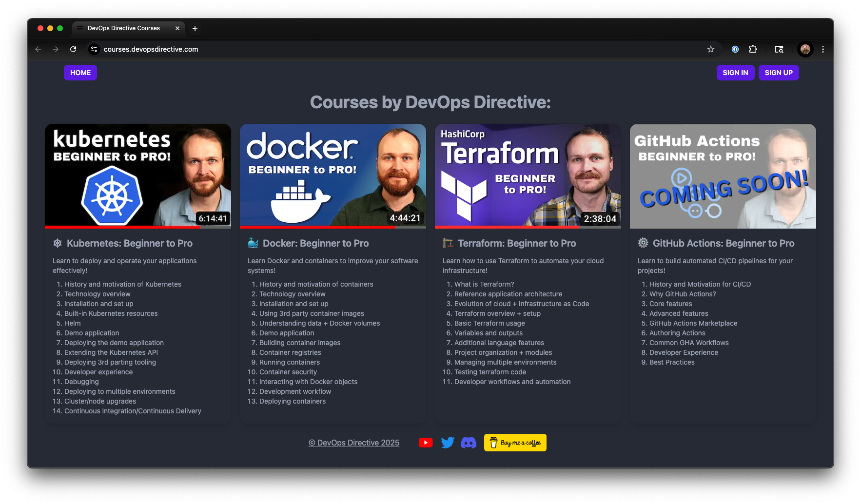Open the tab search icon in toolbar
Viewport: 861px width, 504px height.
(779, 49)
